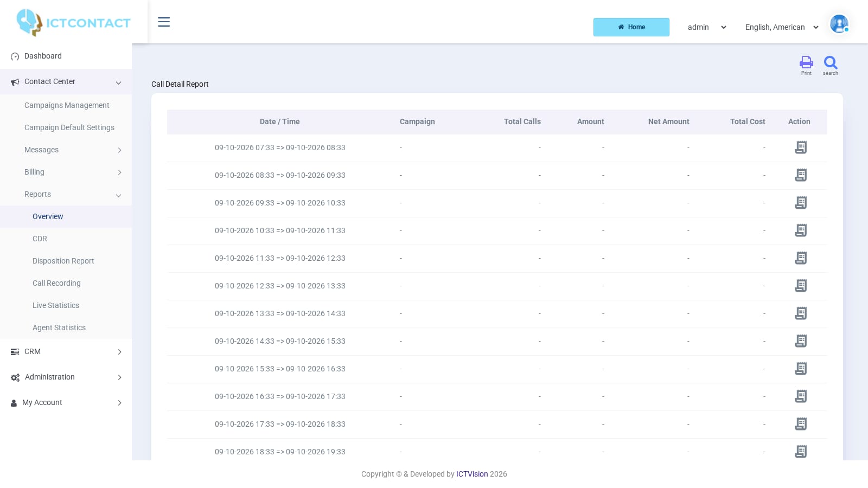View report details for 16:33 => 17:33 row

(801, 396)
